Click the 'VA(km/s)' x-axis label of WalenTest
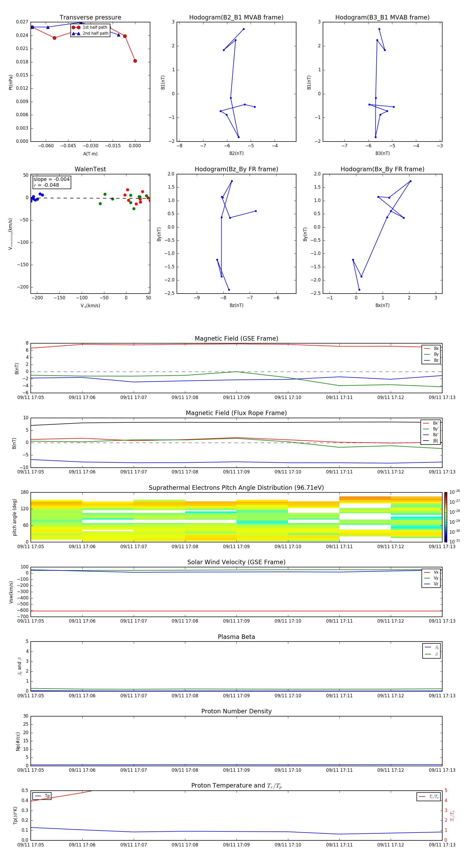This screenshot has width=473, height=868. click(90, 306)
